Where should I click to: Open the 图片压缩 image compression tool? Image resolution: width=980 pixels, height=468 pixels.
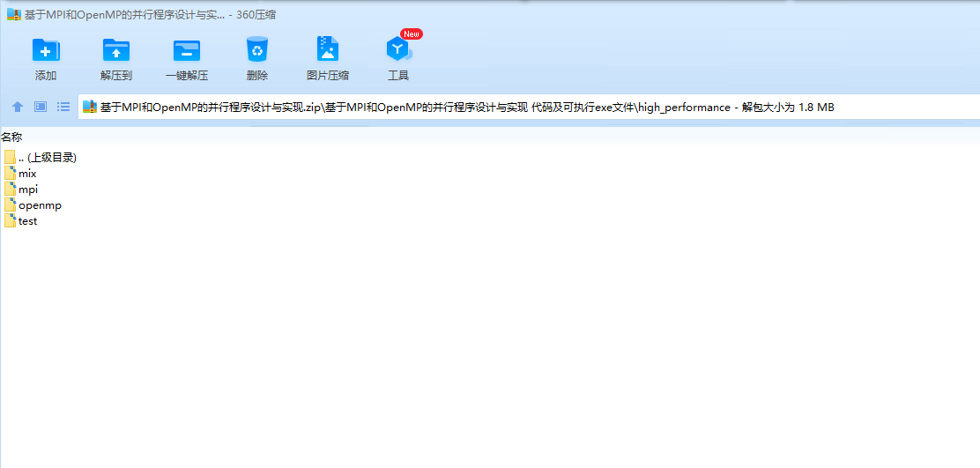pyautogui.click(x=328, y=48)
